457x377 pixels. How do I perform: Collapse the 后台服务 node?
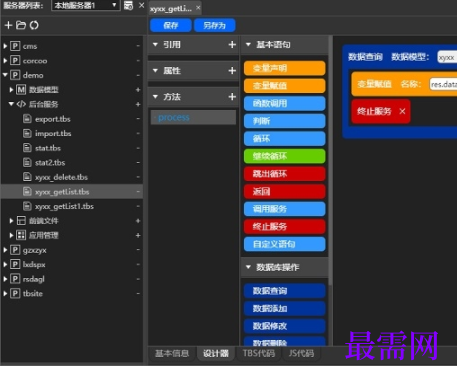11,104
